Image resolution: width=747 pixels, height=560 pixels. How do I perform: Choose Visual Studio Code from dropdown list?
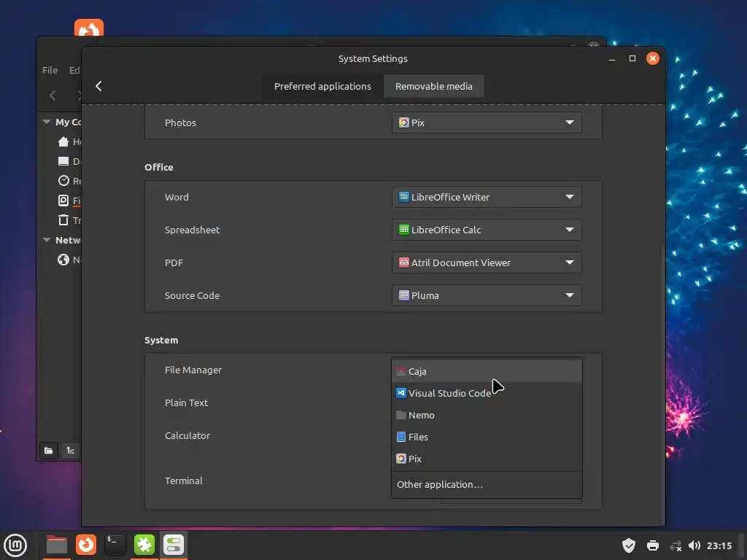point(487,393)
